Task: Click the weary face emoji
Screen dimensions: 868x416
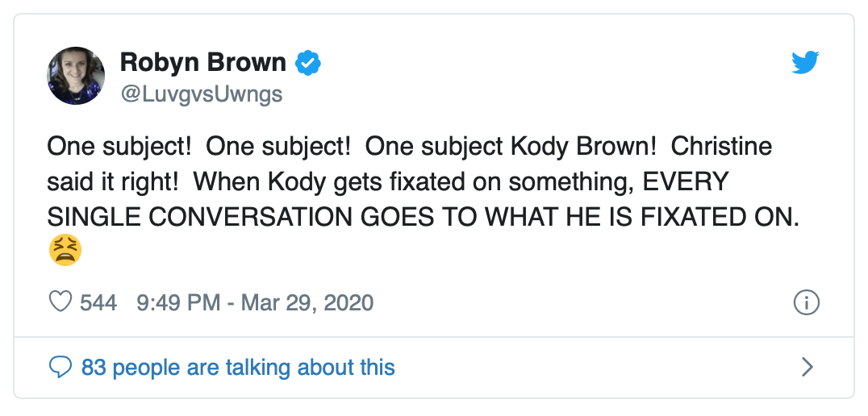Action: [65, 251]
